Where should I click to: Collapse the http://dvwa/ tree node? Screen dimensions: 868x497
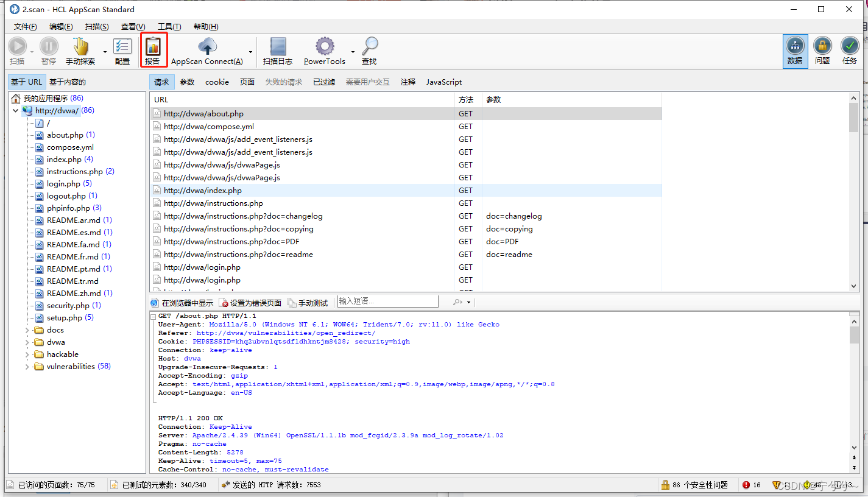[15, 111]
